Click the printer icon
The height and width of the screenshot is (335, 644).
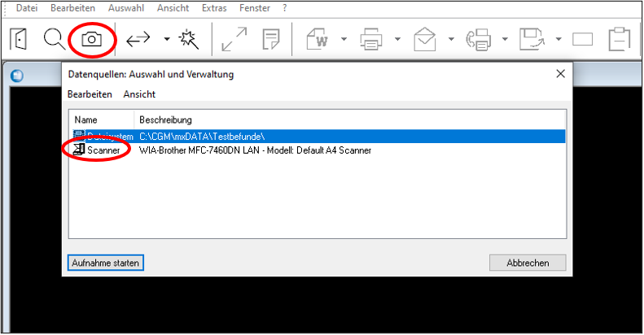coord(371,39)
